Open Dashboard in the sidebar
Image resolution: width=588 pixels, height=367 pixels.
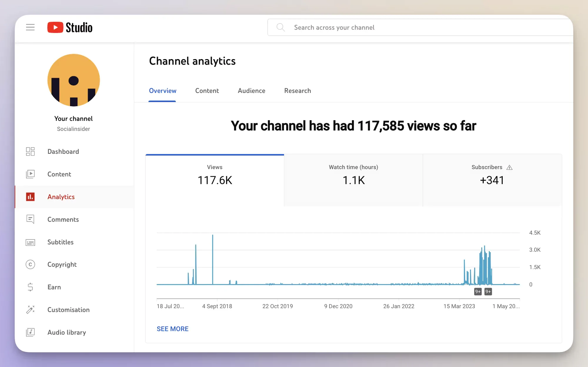click(74, 151)
